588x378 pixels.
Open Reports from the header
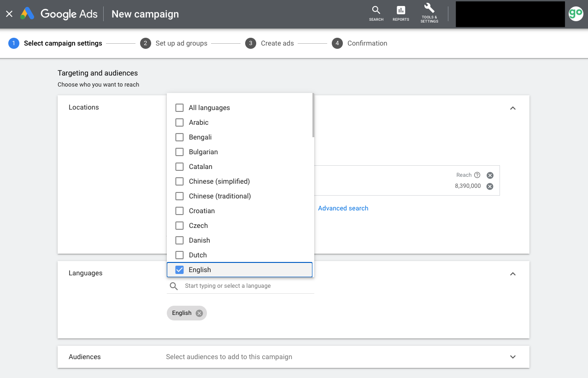401,13
